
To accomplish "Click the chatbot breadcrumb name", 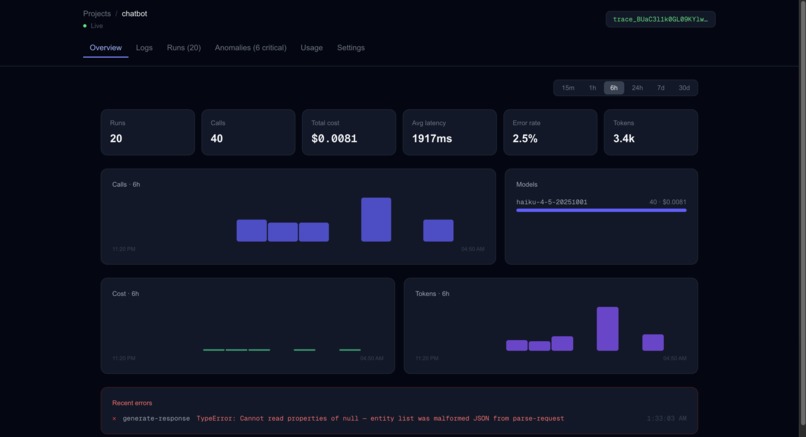I will tap(134, 14).
